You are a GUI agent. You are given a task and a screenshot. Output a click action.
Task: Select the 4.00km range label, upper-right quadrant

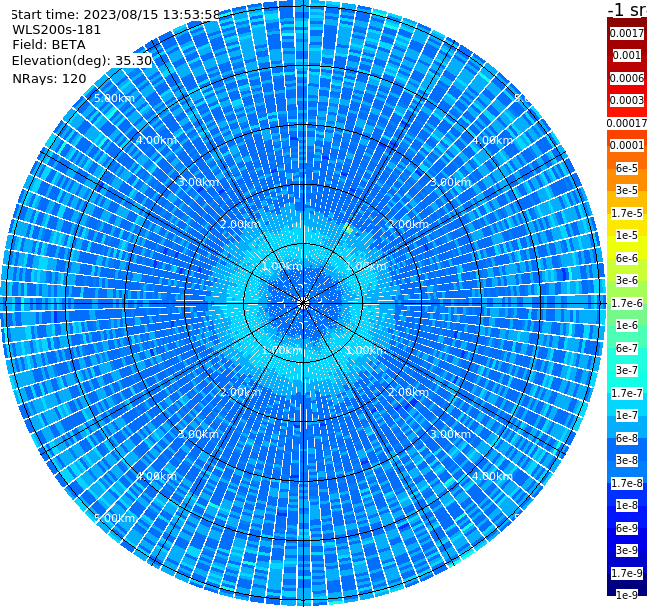tap(492, 140)
